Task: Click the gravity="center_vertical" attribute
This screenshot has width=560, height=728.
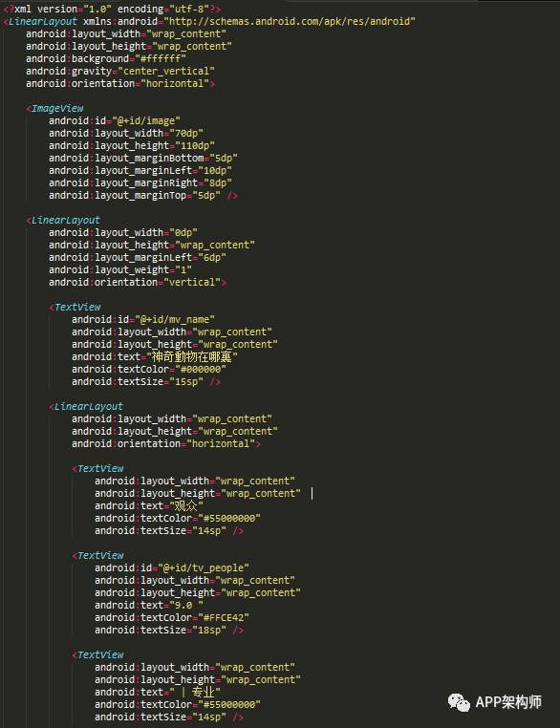Action: tap(120, 71)
